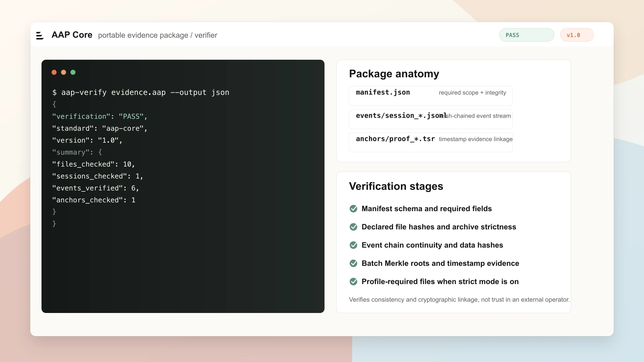Click the "files_checked": 10 line

click(x=93, y=164)
